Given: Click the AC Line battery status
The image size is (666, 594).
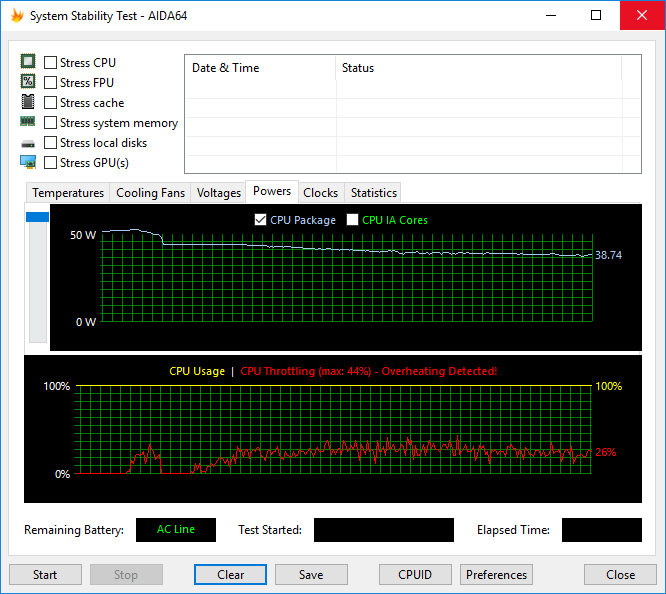Looking at the screenshot, I should pos(176,529).
